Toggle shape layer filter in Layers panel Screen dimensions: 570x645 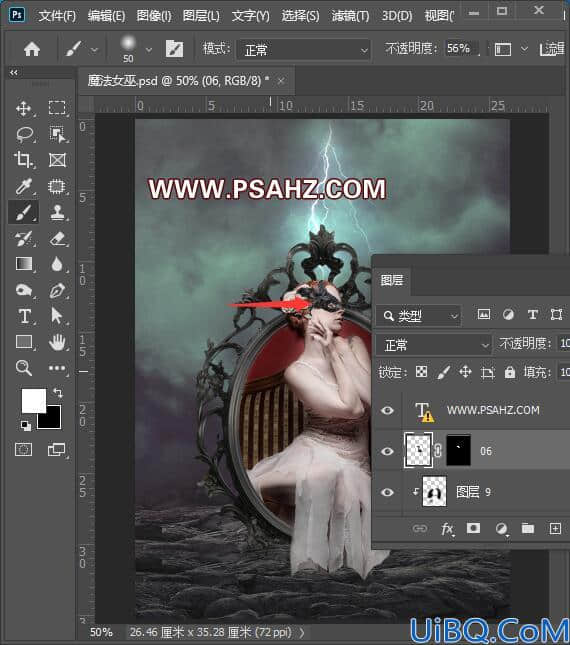point(556,315)
